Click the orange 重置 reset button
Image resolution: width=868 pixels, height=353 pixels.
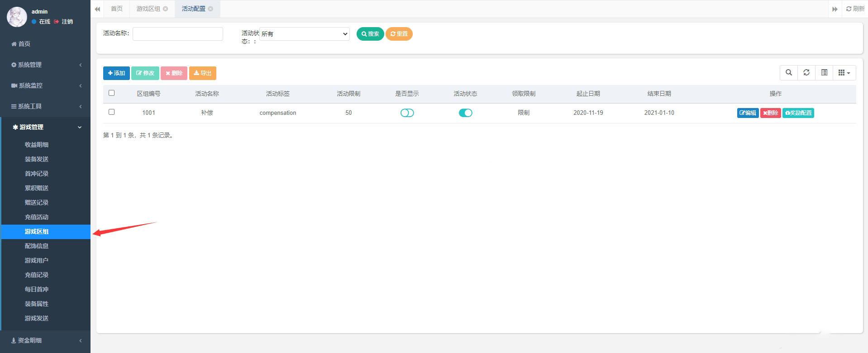coord(399,34)
